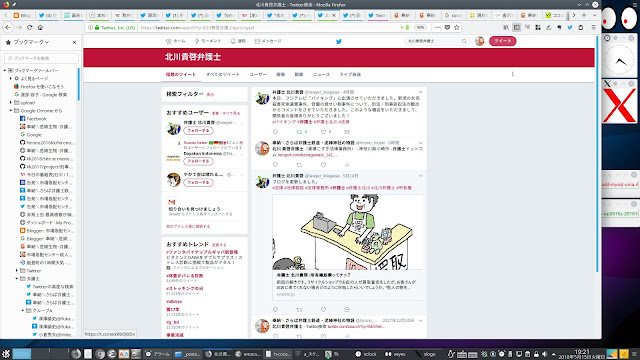Click the search magnifier in Twitter search box

tap(464, 41)
